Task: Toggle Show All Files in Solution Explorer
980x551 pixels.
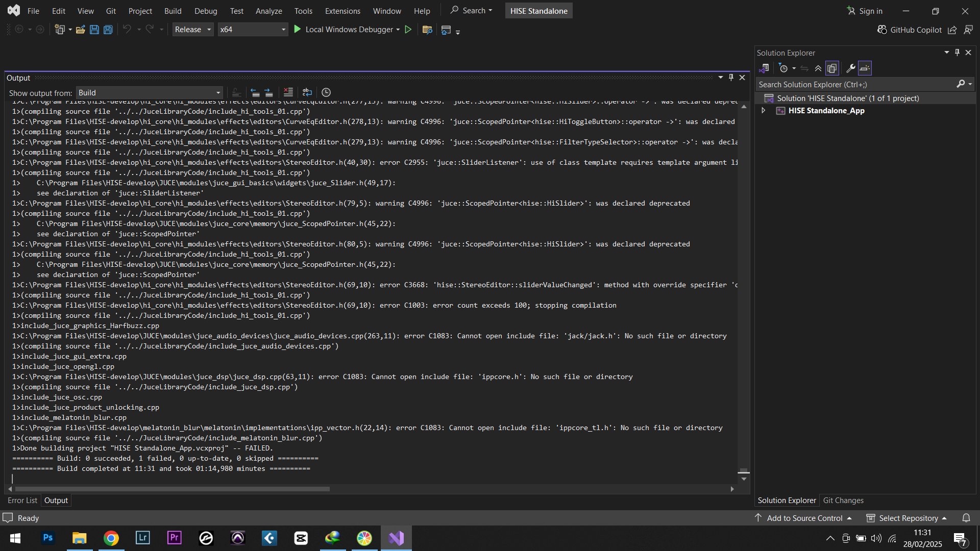Action: click(832, 68)
